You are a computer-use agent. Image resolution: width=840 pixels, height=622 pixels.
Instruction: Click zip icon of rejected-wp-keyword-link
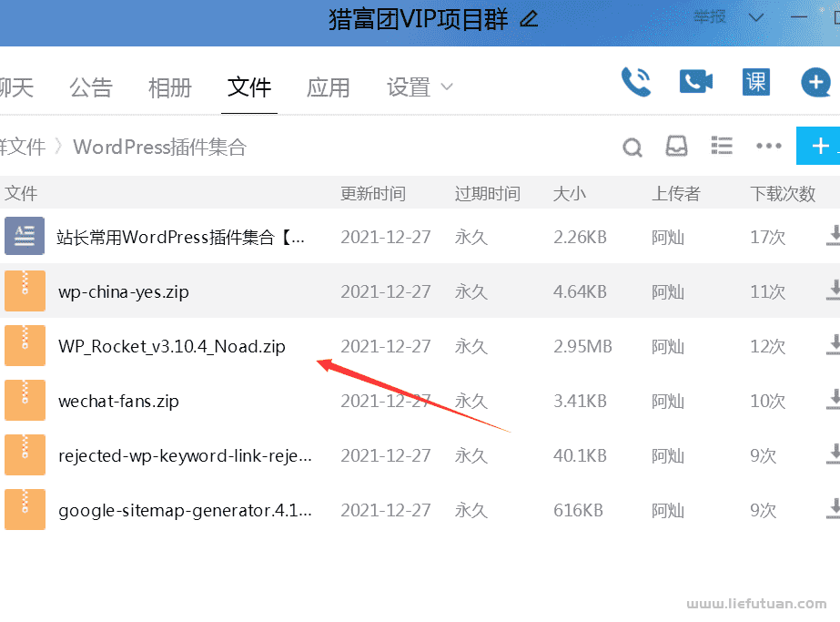coord(25,455)
